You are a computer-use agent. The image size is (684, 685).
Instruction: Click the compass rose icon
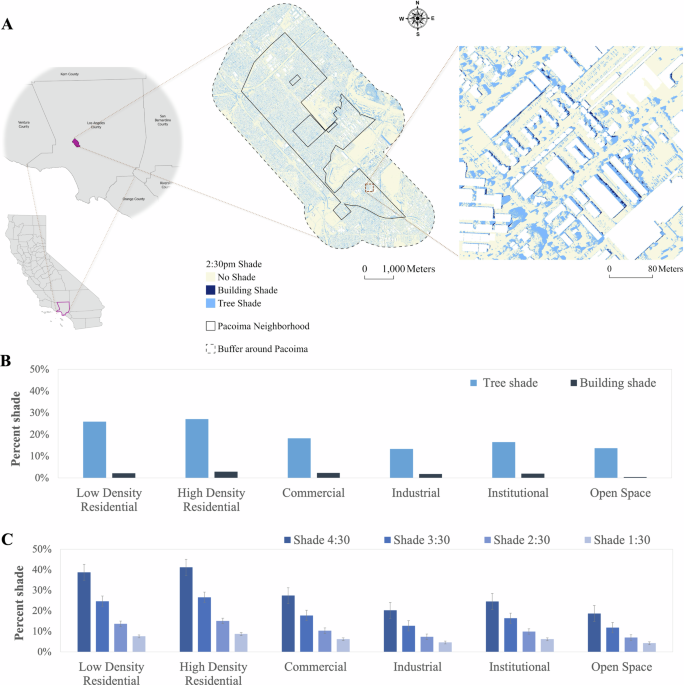[x=417, y=18]
